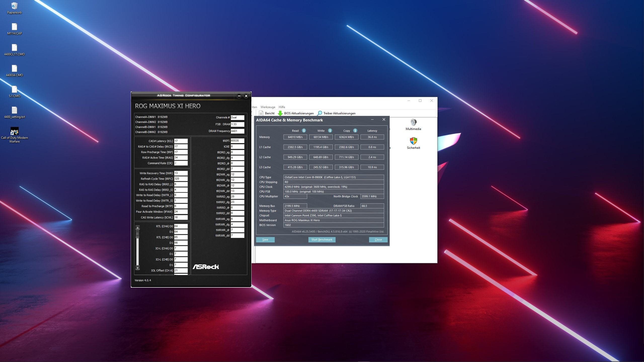The image size is (644, 362).
Task: Open the 4400_setting.txt text file
Action: [x=14, y=110]
